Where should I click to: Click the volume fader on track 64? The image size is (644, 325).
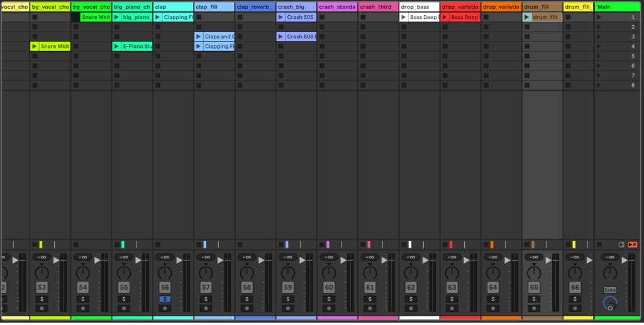[508, 260]
